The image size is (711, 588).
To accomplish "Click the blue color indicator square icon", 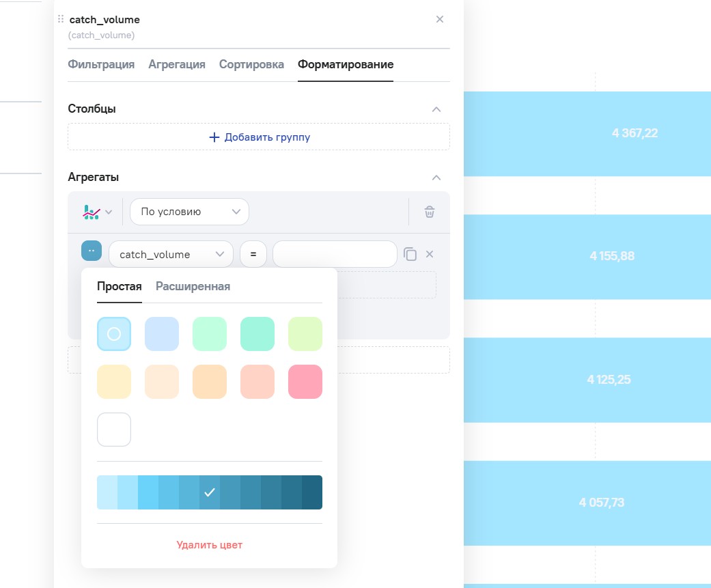I will (92, 251).
